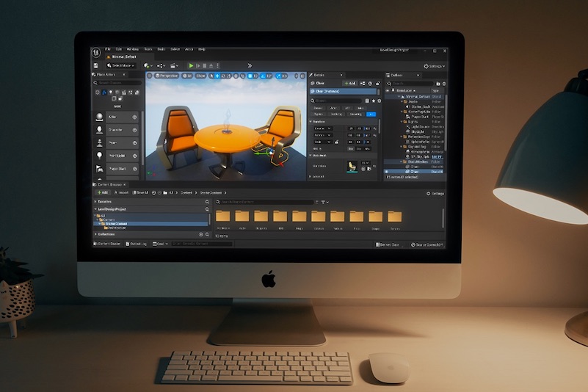Select the Actor item in Place Actors
Screen dimensions: 588x392
pyautogui.click(x=116, y=117)
